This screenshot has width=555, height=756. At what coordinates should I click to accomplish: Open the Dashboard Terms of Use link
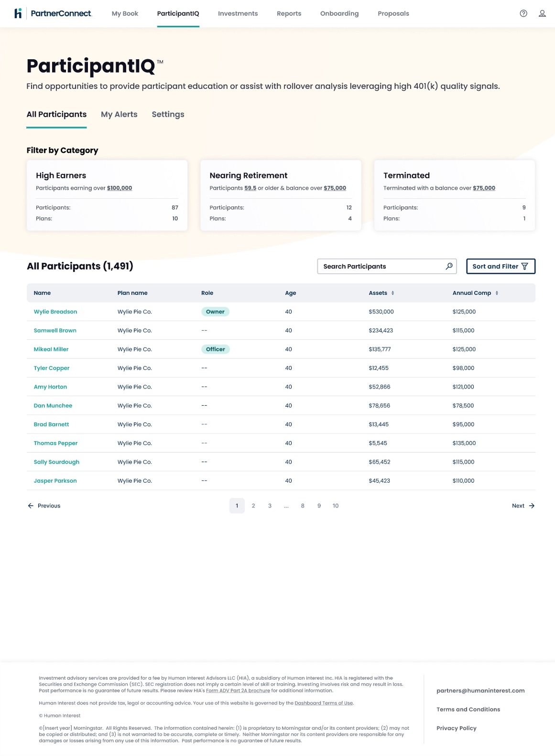point(324,703)
